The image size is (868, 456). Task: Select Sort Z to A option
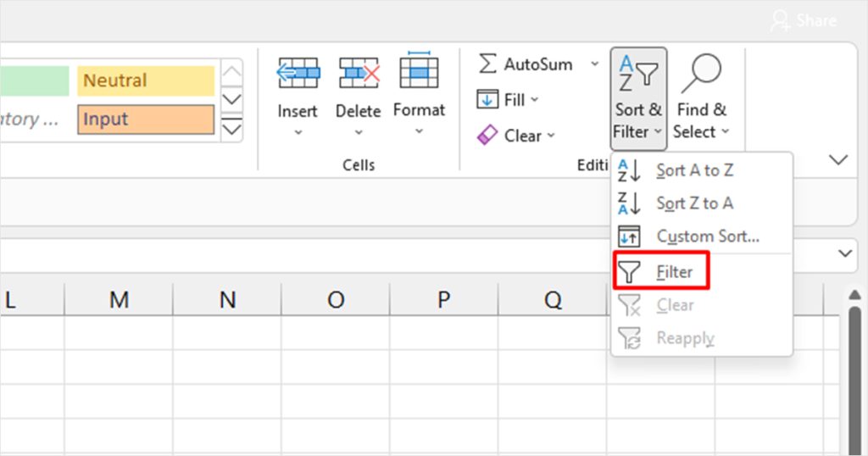point(694,203)
